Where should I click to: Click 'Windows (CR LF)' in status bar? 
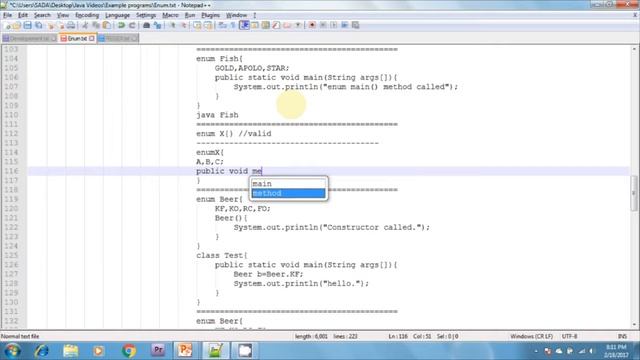coord(531,336)
